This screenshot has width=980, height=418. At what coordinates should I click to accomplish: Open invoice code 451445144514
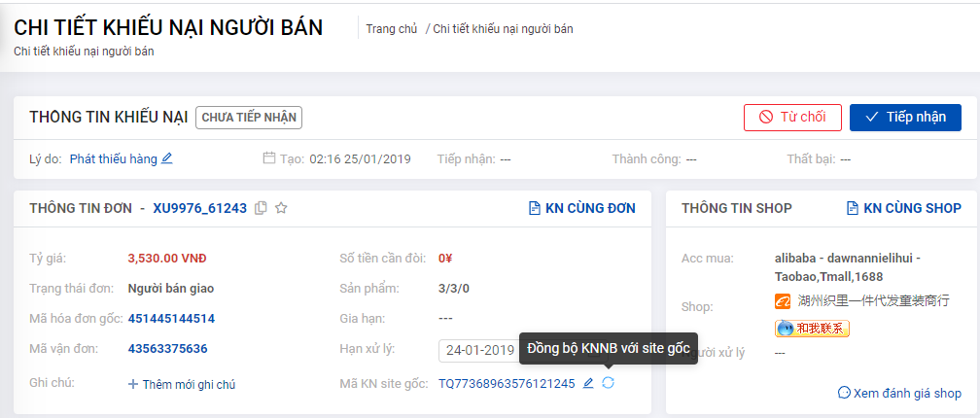(171, 319)
